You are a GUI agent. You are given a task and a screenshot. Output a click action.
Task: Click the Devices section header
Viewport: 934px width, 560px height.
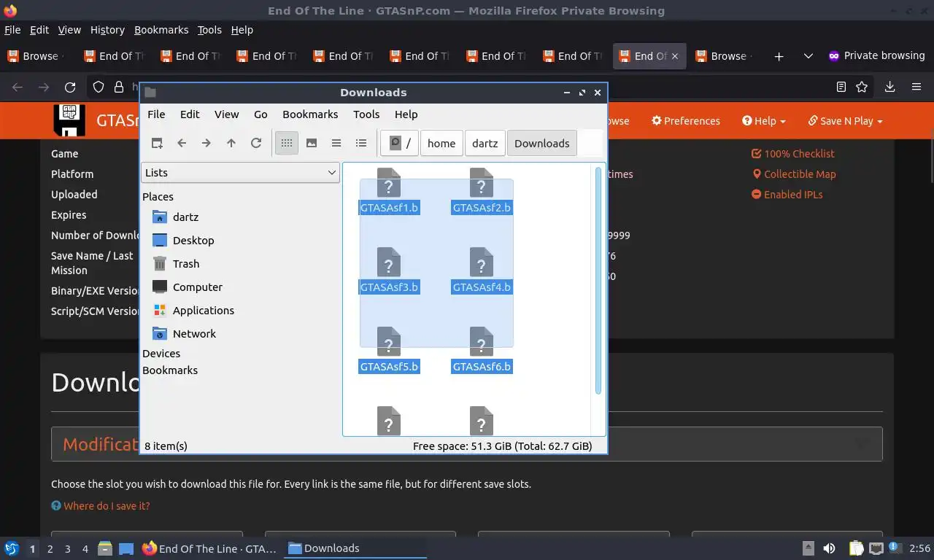point(161,353)
